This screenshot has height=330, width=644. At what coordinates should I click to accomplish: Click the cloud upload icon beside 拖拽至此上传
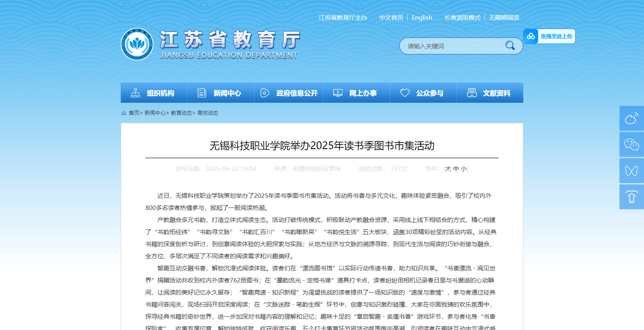click(531, 36)
